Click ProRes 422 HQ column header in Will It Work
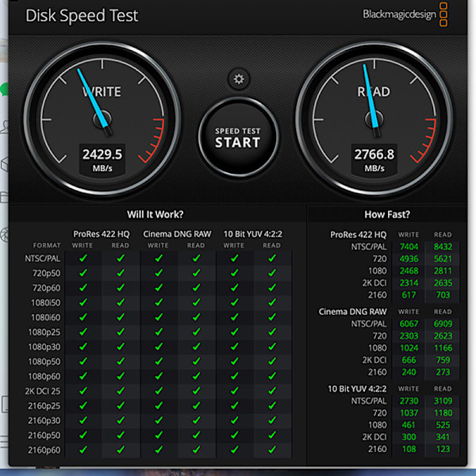This screenshot has height=476, width=476. point(102,234)
